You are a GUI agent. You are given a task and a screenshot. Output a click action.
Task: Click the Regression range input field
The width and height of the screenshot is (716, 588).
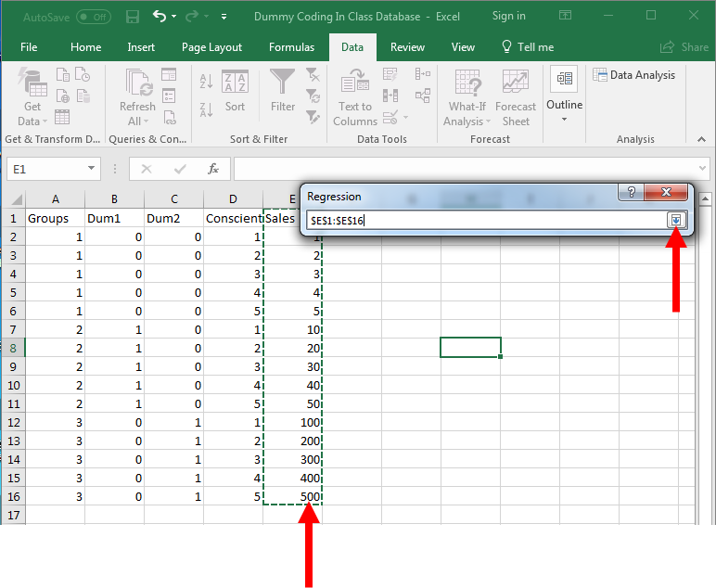click(x=487, y=221)
